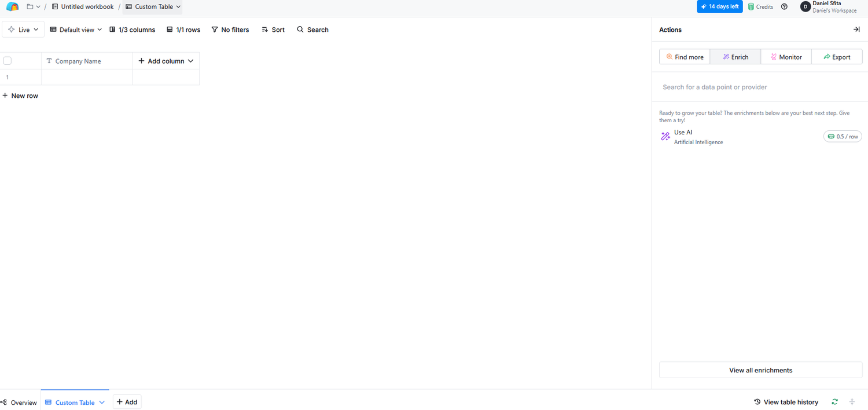Screen dimensions: 868x410
Task: Collapse the Actions panel
Action: (x=856, y=29)
